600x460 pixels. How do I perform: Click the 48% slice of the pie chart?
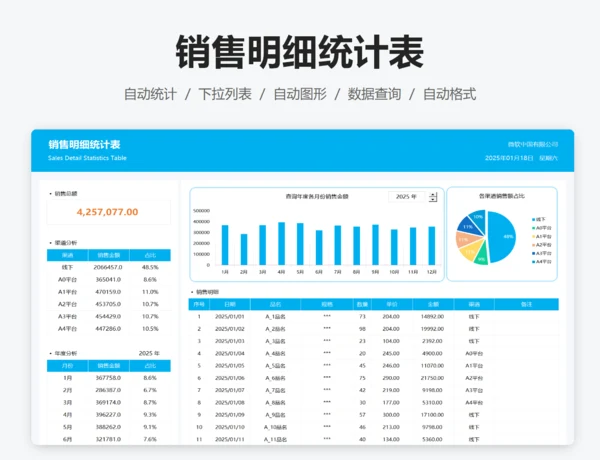(502, 237)
